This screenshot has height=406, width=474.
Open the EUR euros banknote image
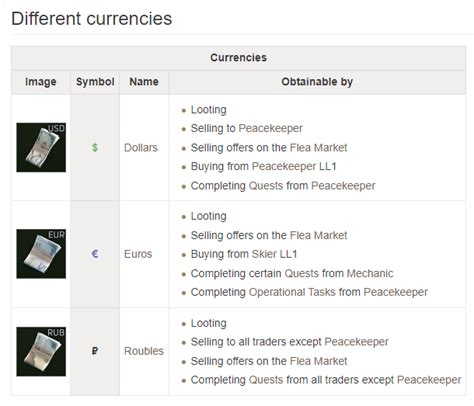41,254
